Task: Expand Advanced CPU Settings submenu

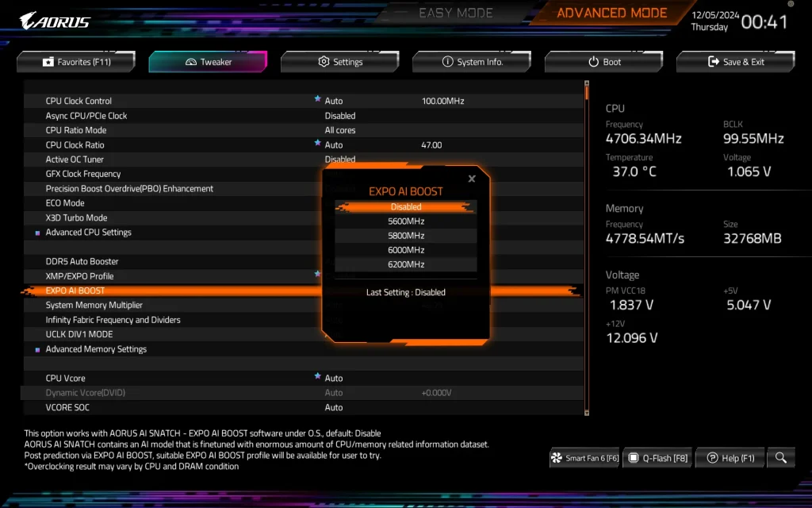Action: coord(89,233)
